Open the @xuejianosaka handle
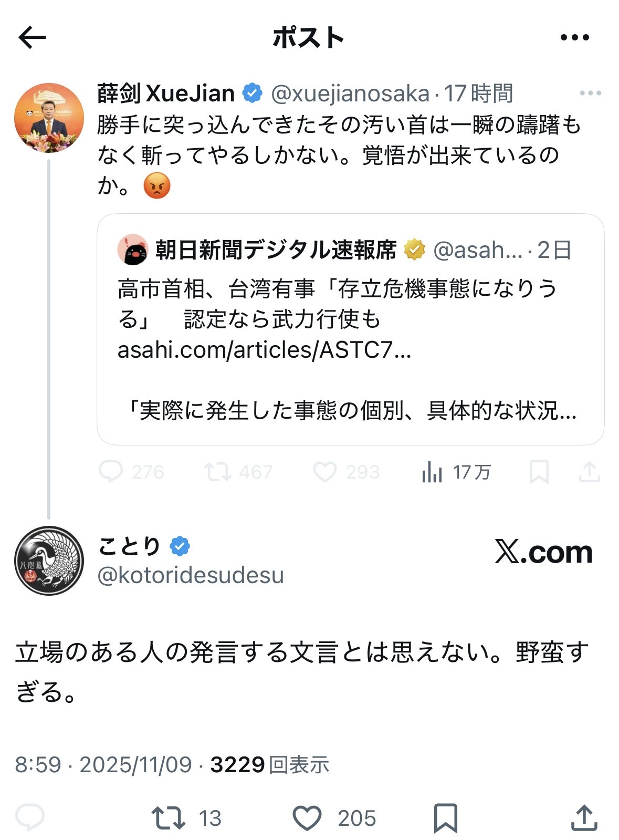 (x=350, y=94)
